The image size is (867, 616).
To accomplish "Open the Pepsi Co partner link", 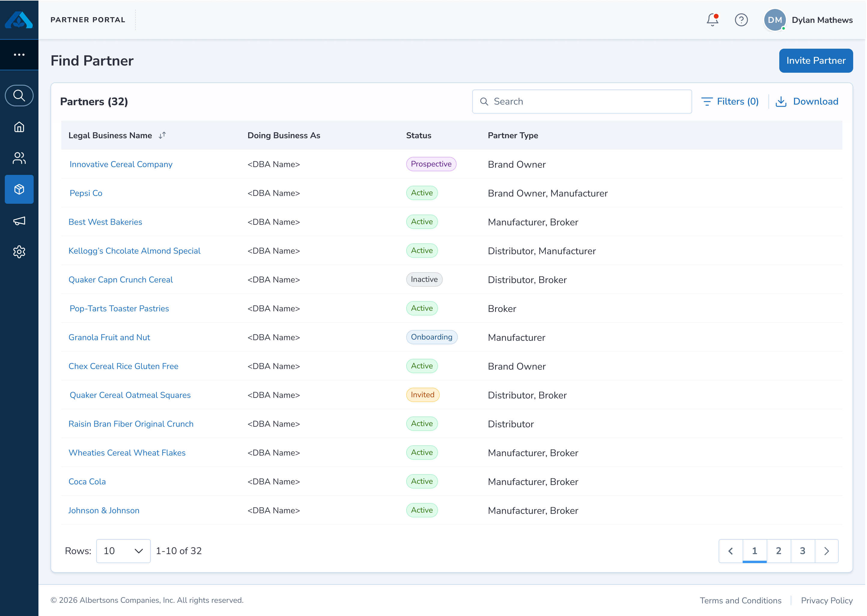I will [86, 193].
